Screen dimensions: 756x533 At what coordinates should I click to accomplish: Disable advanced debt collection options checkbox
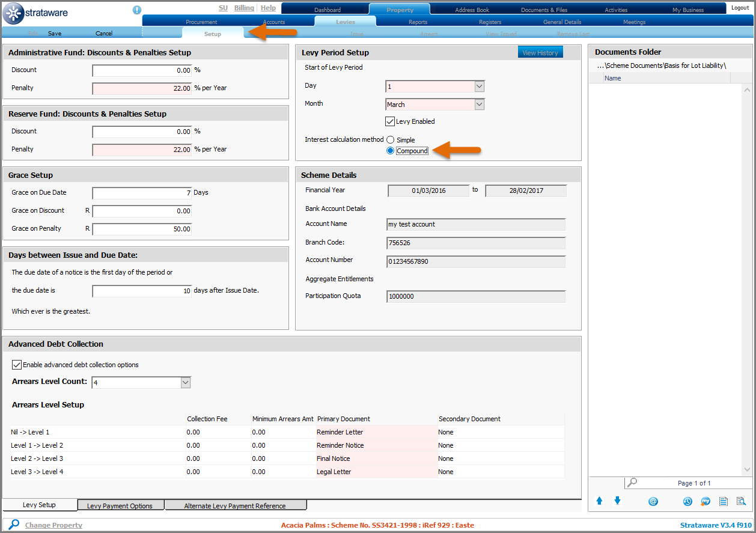pos(17,365)
